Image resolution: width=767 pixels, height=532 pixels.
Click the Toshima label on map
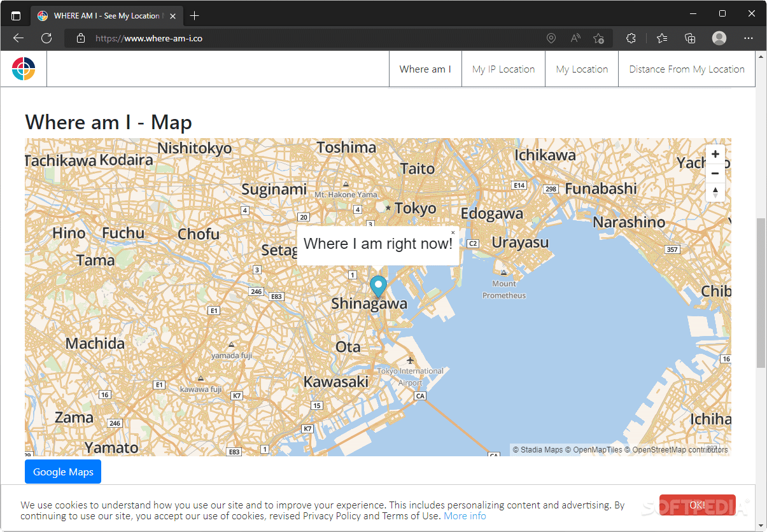click(347, 148)
